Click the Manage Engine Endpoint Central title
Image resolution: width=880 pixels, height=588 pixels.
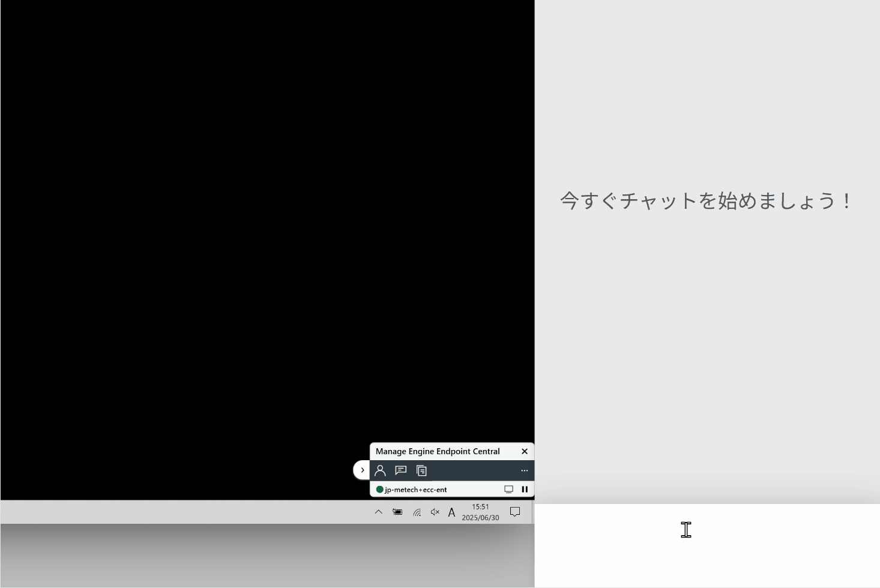[438, 451]
